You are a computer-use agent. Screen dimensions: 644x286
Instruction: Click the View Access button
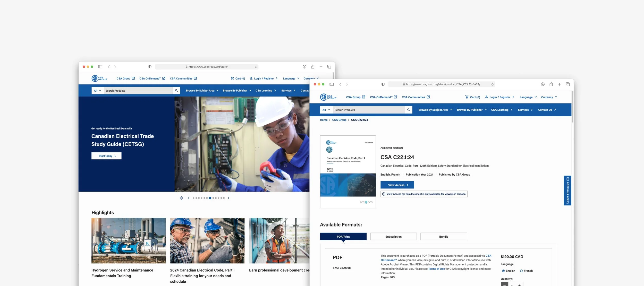397,185
